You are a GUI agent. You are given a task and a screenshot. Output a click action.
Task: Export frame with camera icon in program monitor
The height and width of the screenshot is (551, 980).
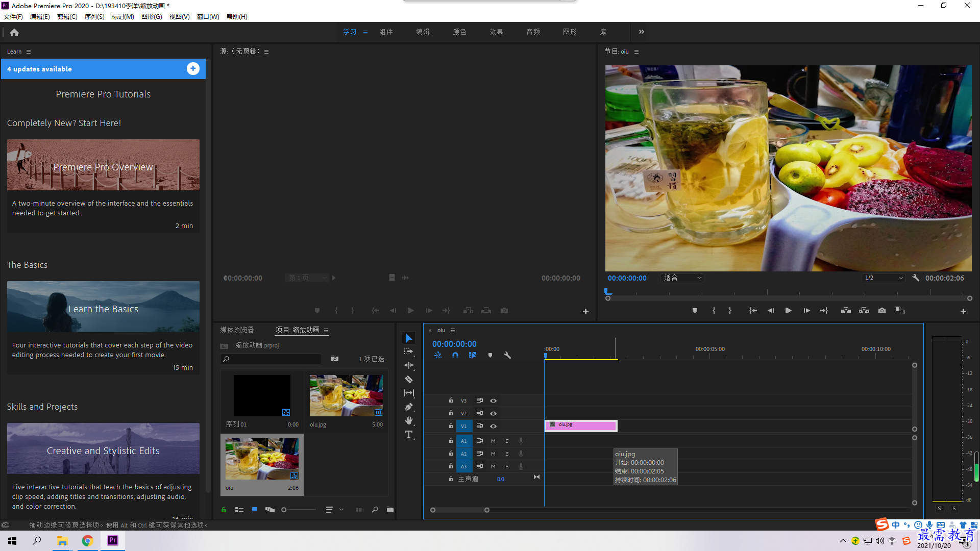[x=882, y=311]
